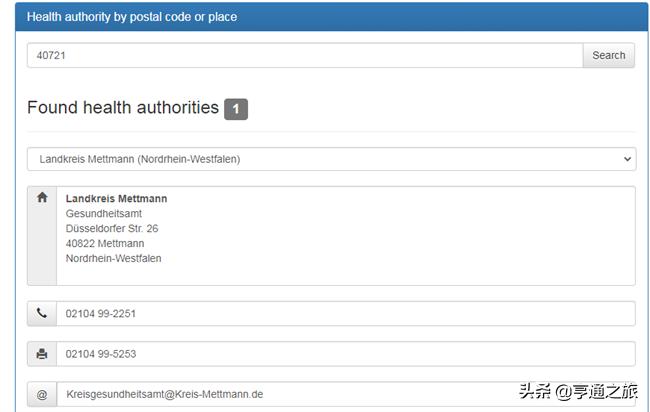
Task: Click the 'Found health authorities' heading
Action: point(123,108)
